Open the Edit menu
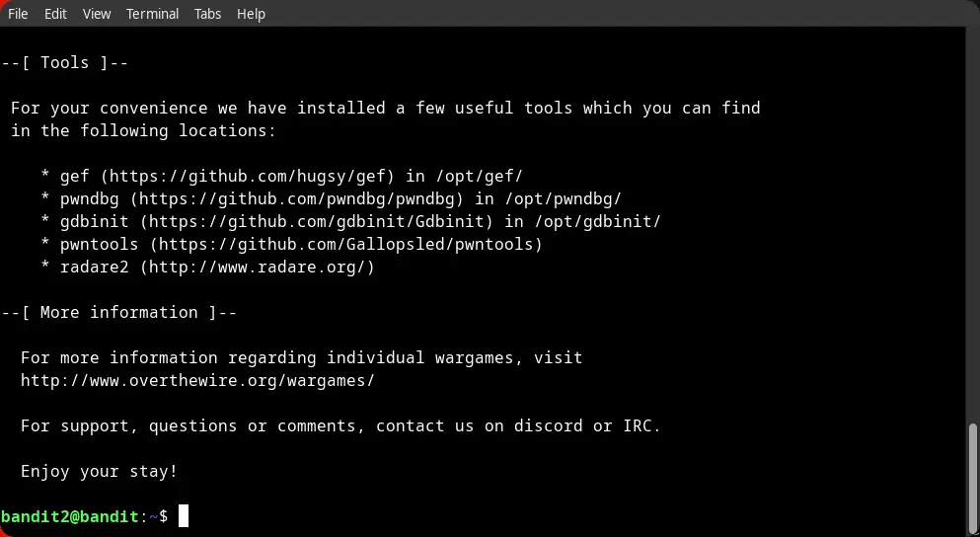980x537 pixels. pyautogui.click(x=55, y=14)
